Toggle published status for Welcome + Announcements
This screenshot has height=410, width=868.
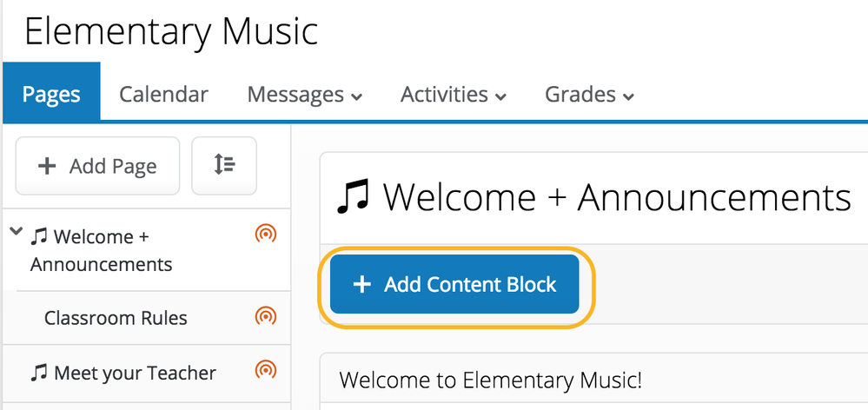[265, 233]
